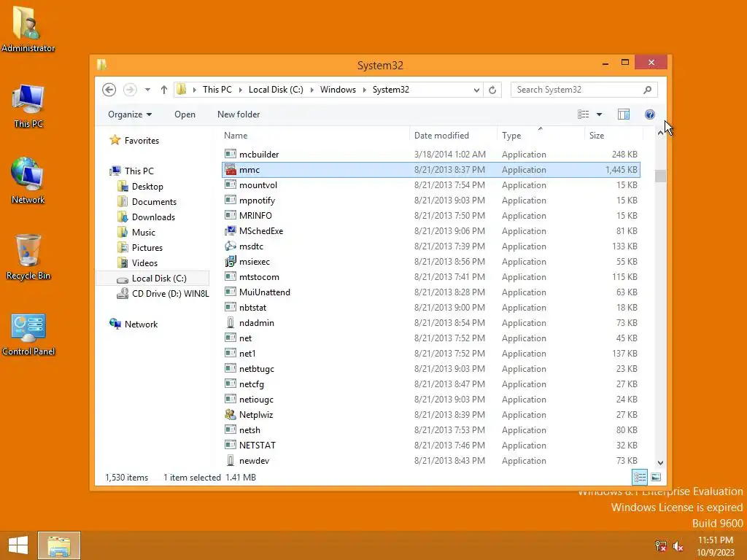Select the newdev application icon

231,461
